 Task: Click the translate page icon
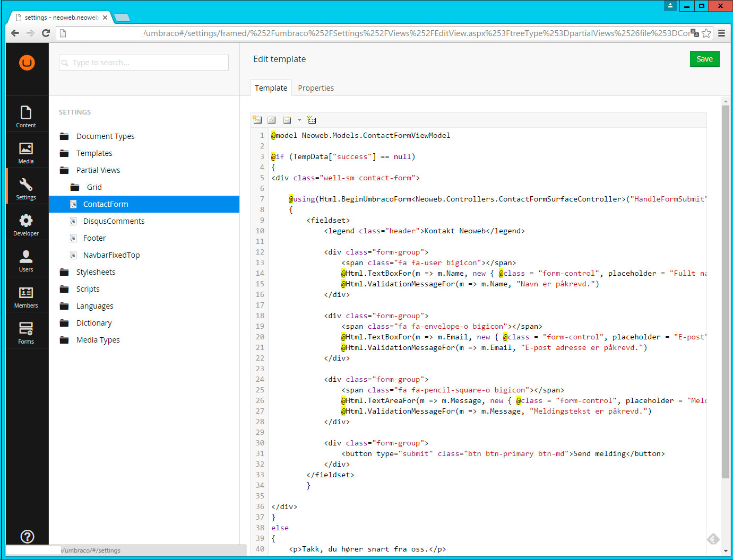click(x=695, y=33)
